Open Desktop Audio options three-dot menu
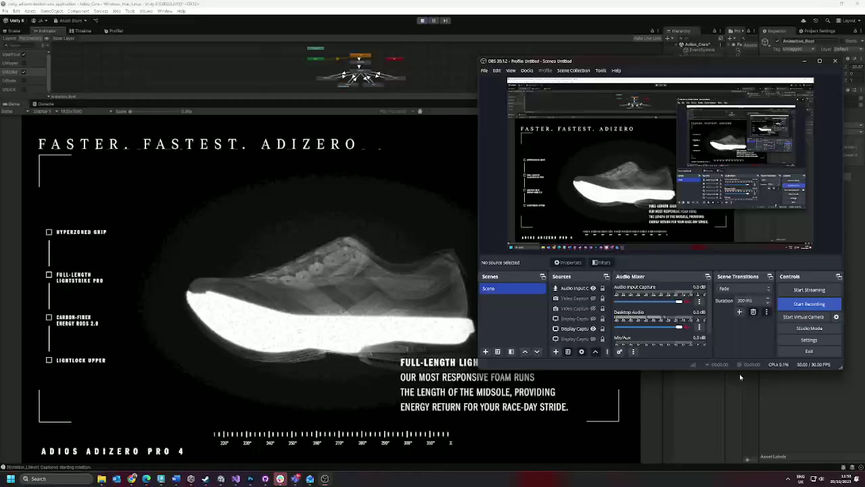The width and height of the screenshot is (865, 487). (x=700, y=327)
